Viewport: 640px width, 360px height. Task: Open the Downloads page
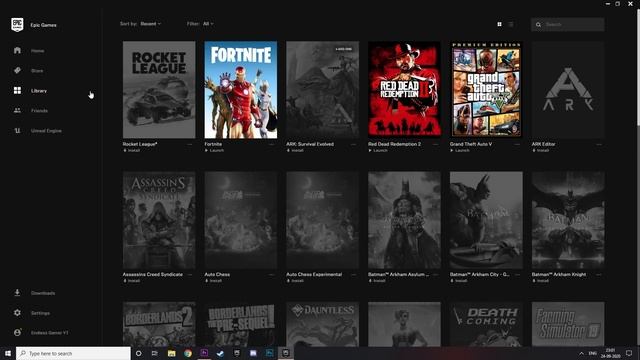43,293
